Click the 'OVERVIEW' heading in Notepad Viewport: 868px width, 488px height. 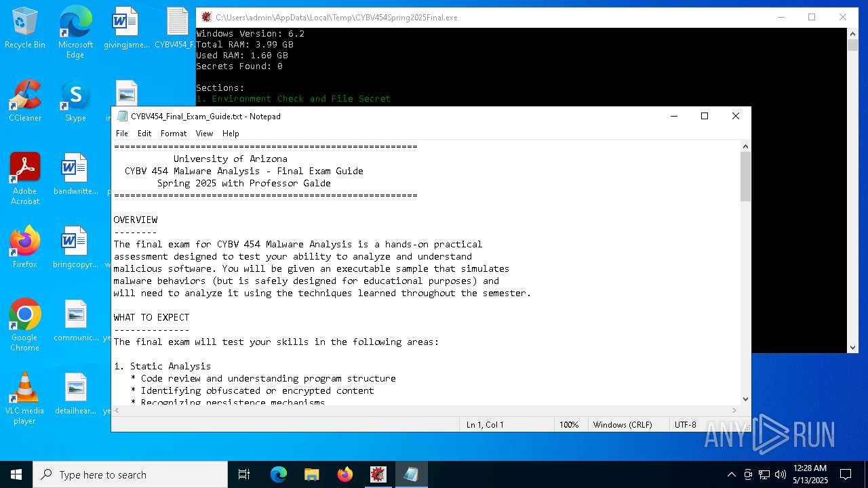(136, 220)
